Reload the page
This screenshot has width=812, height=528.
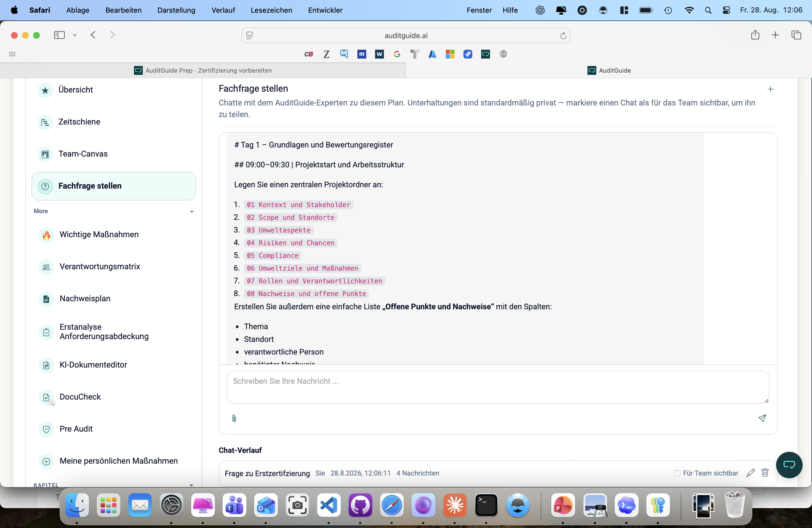563,35
